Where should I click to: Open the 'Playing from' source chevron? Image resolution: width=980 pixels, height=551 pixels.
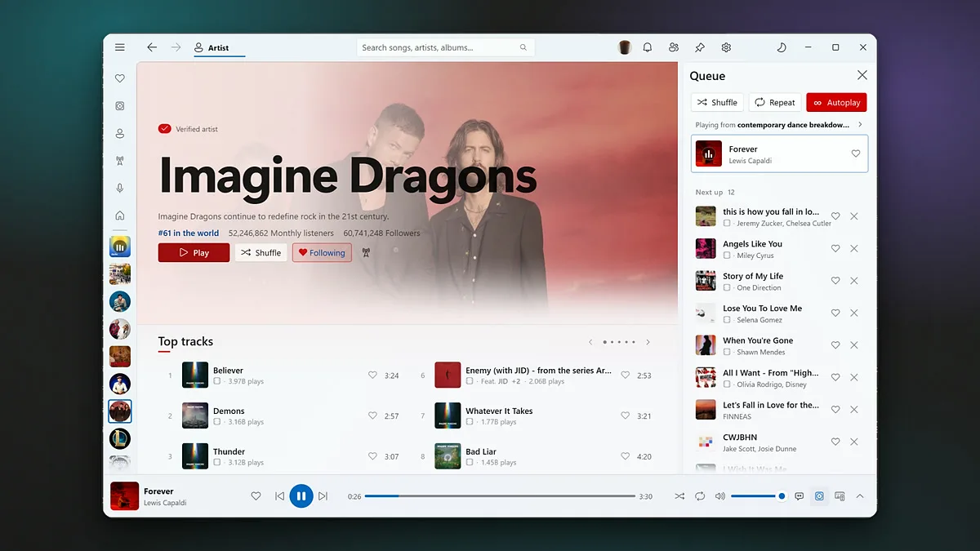(860, 125)
